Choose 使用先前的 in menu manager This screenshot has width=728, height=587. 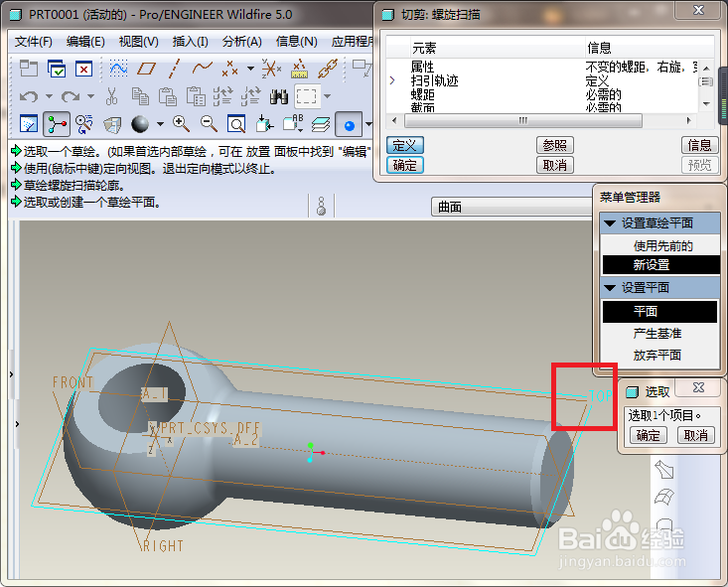[662, 245]
